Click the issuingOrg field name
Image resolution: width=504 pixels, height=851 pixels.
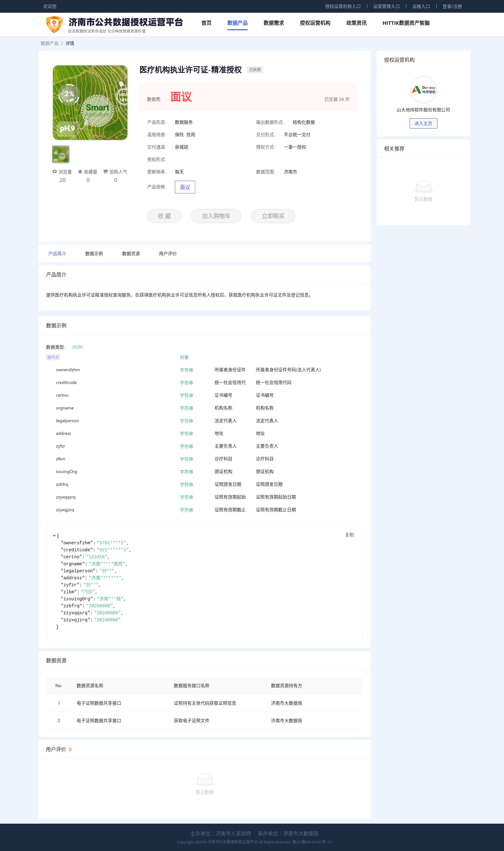coord(66,471)
